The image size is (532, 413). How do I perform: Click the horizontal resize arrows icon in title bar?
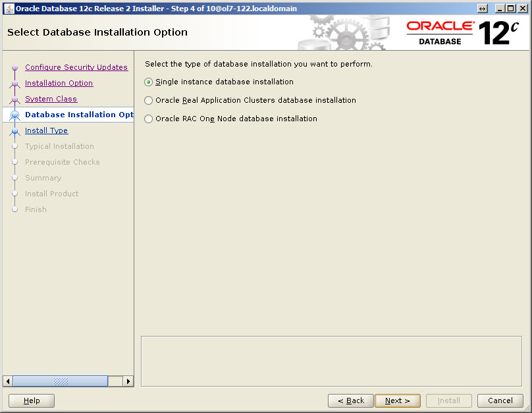click(x=482, y=9)
